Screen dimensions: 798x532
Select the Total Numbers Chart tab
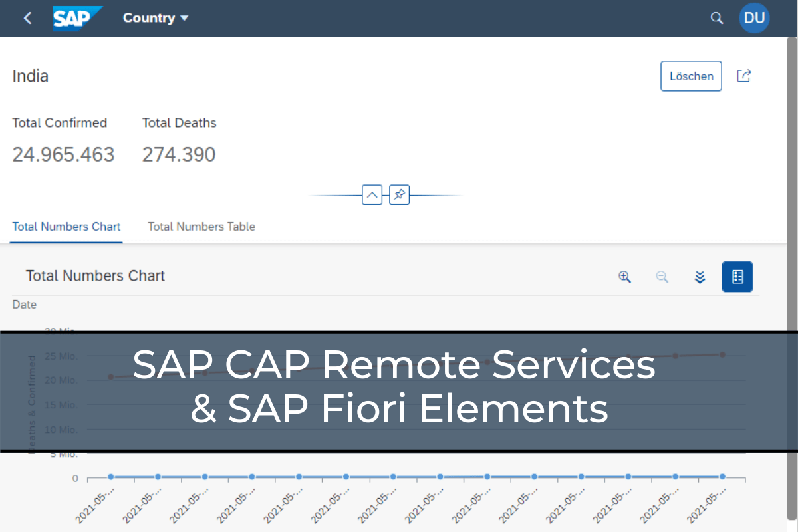tap(66, 227)
